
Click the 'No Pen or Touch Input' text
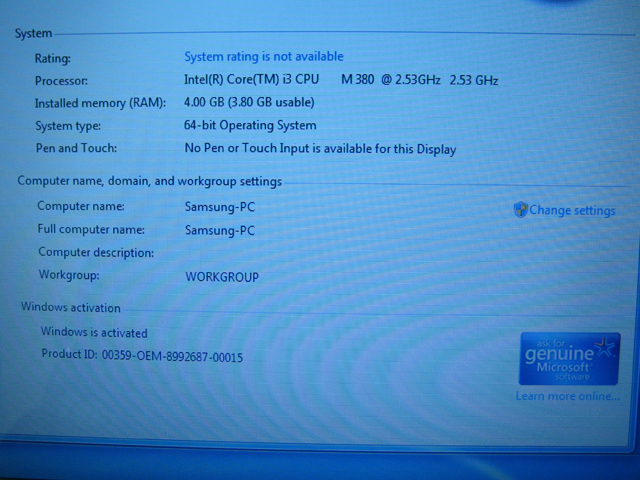(x=247, y=148)
